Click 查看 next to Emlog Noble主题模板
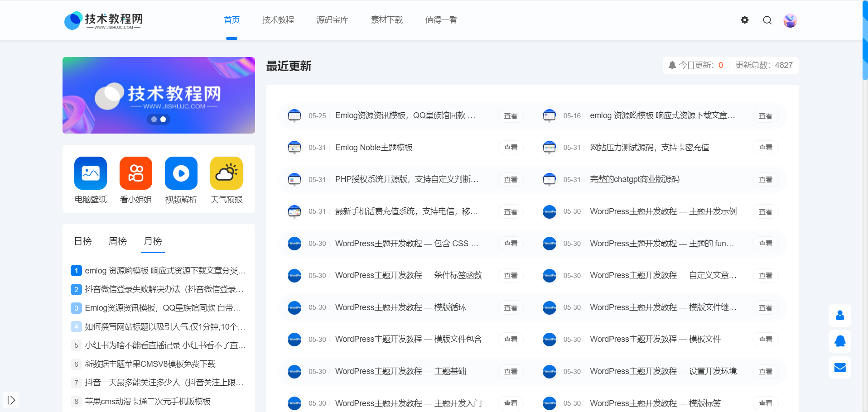 coord(510,147)
